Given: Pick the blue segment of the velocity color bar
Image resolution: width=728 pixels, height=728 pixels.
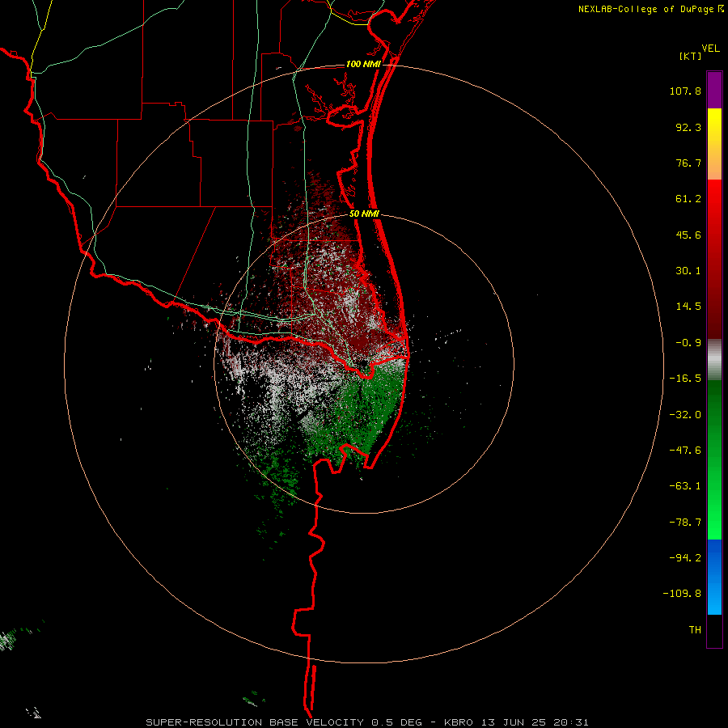Looking at the screenshot, I should click(714, 577).
